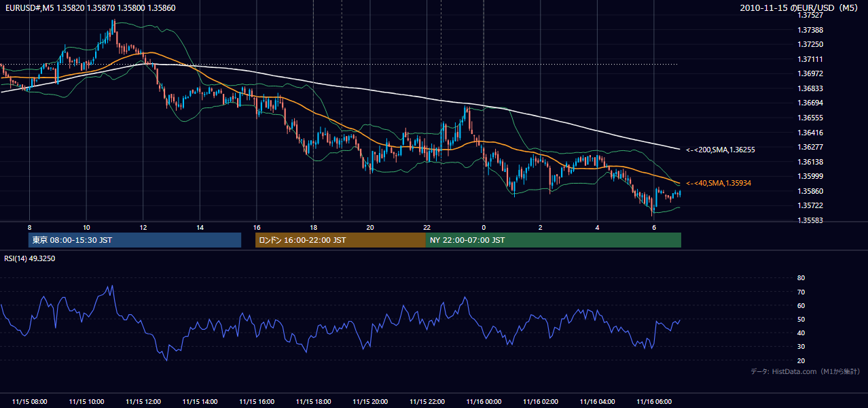Click the 11/15 22:00 time label
The height and width of the screenshot is (408, 868).
427,402
